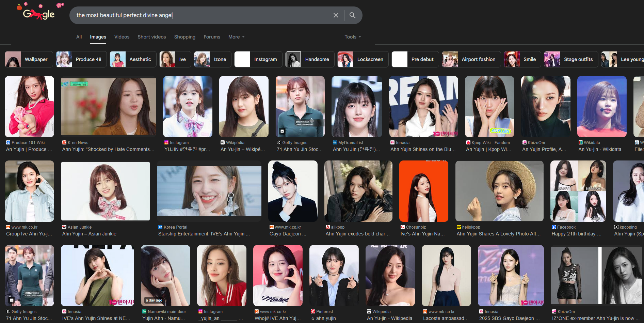Clear the search box with the X icon
The width and height of the screenshot is (644, 323).
click(336, 15)
